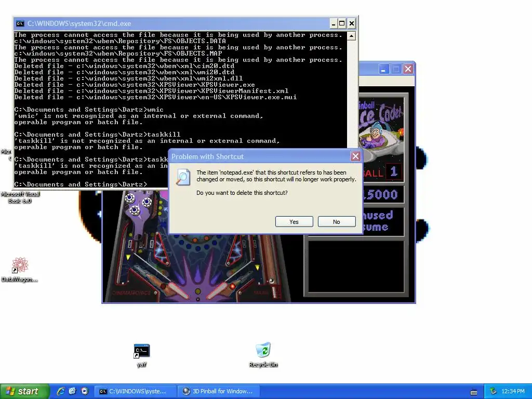Viewport: 532px width, 399px height.
Task: Close the Problem with Shortcut dialog
Action: (355, 156)
